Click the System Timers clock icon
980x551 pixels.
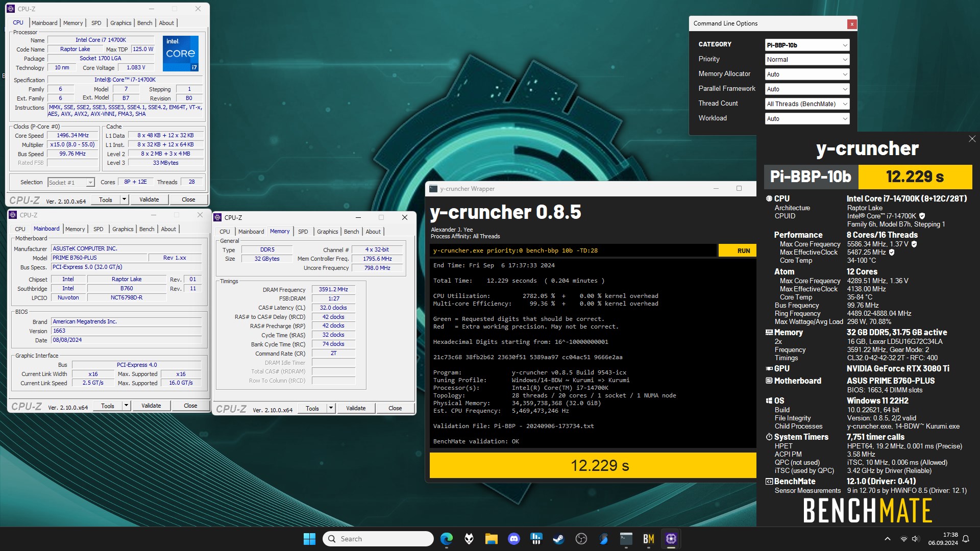pos(769,437)
